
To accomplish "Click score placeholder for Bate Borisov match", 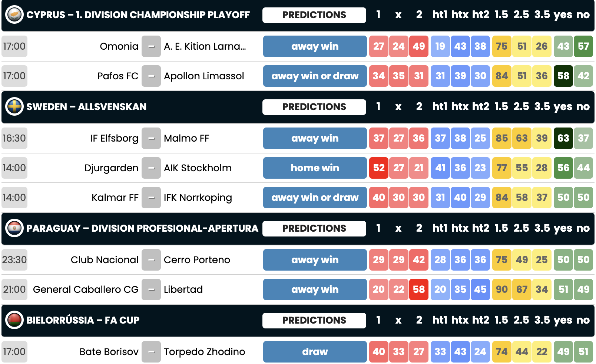I will (x=151, y=352).
